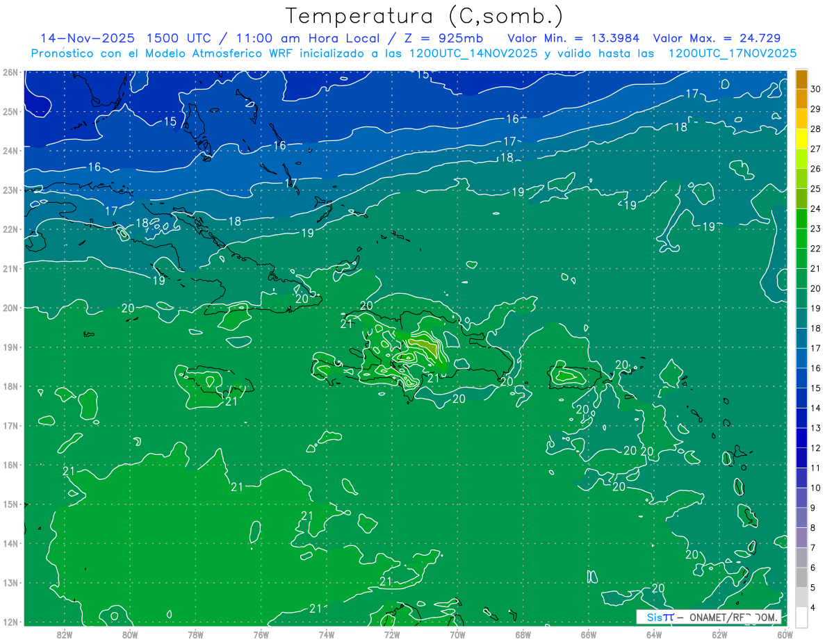This screenshot has height=644, width=834.
Task: Click the latitude axis label "18N"
Action: click(10, 386)
